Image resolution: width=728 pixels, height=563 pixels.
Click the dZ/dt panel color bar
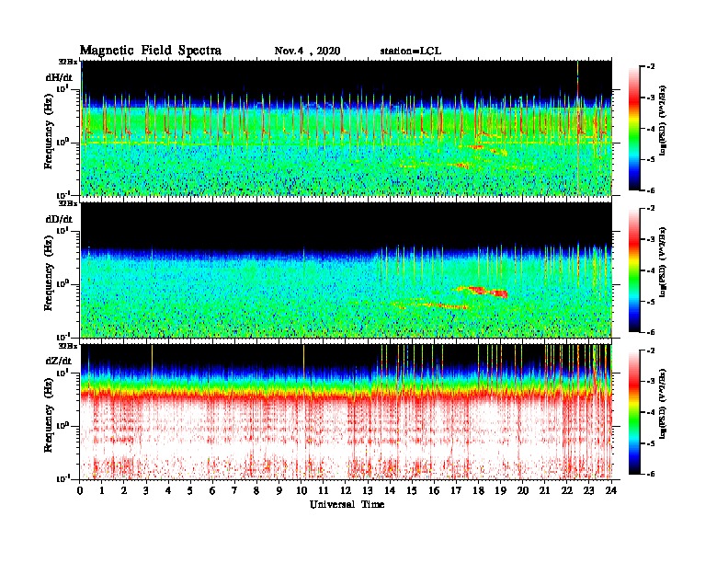pos(634,412)
